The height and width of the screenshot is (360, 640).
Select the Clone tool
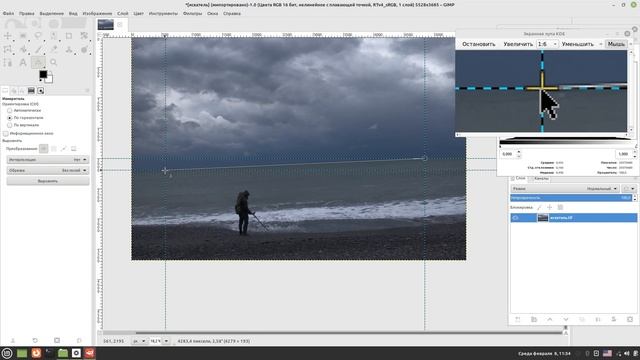coord(69,49)
